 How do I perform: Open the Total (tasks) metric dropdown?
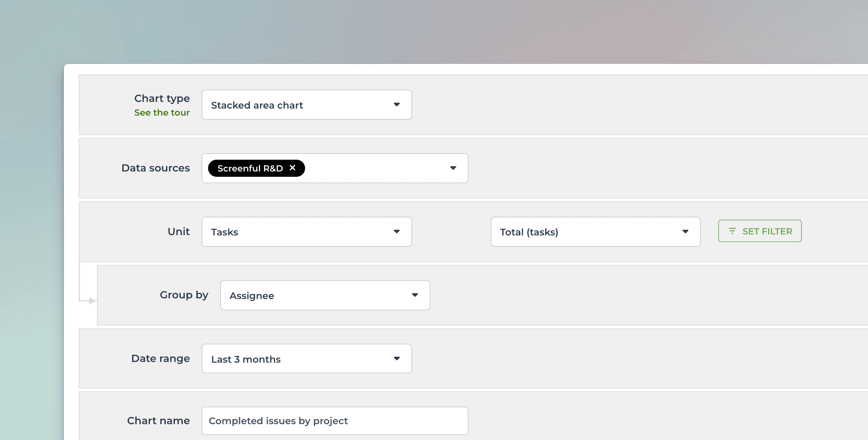pos(595,232)
